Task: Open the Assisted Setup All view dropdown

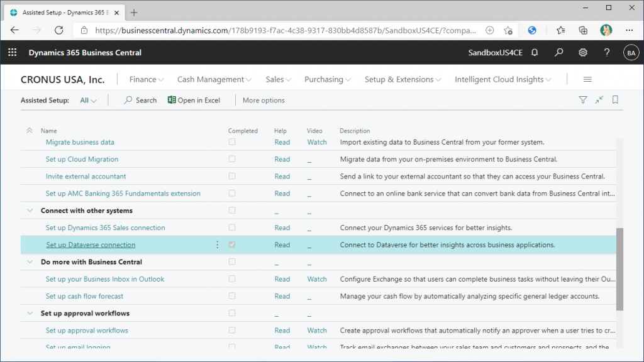Action: [x=88, y=100]
